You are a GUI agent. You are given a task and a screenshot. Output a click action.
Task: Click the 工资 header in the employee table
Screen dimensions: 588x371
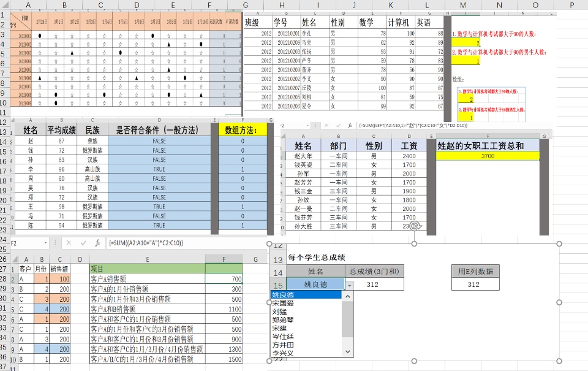pos(409,146)
